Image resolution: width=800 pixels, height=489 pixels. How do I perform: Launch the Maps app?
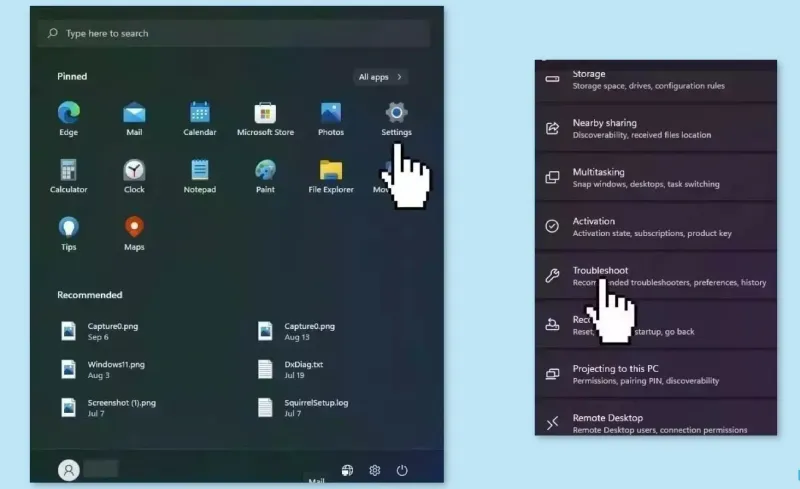[134, 227]
